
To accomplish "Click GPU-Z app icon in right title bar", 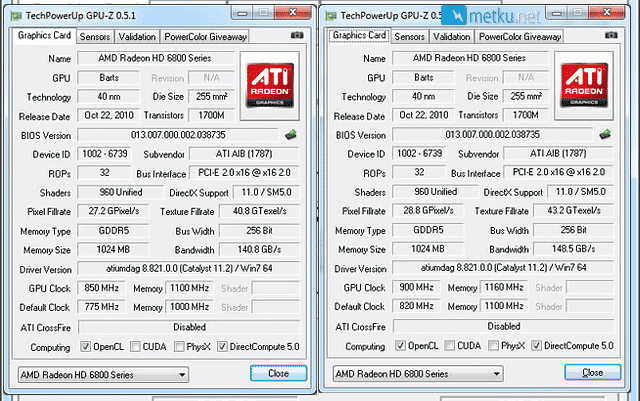I will pyautogui.click(x=331, y=16).
